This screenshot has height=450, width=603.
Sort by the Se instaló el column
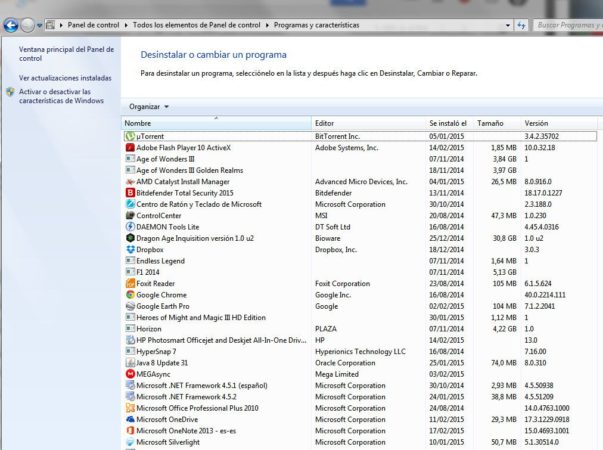coord(450,123)
